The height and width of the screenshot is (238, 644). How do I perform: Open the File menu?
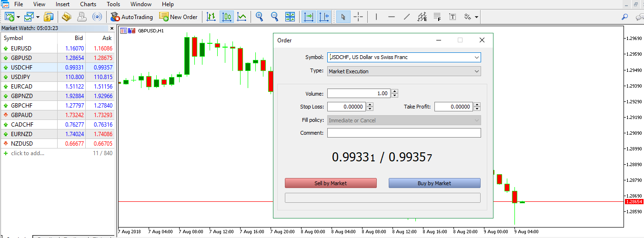[x=19, y=4]
